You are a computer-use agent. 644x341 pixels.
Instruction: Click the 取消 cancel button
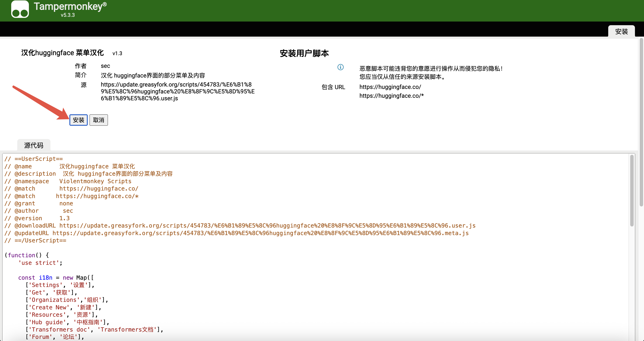99,120
